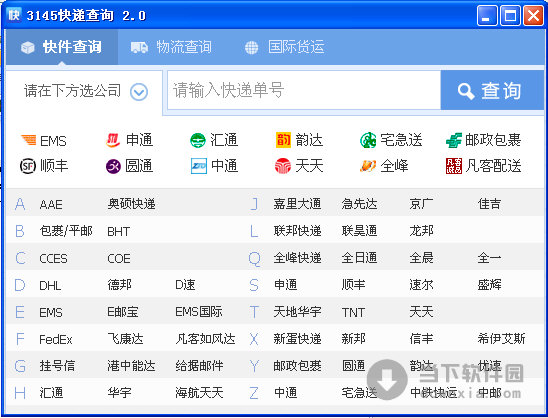Select the 申通 courier logo

(113, 140)
